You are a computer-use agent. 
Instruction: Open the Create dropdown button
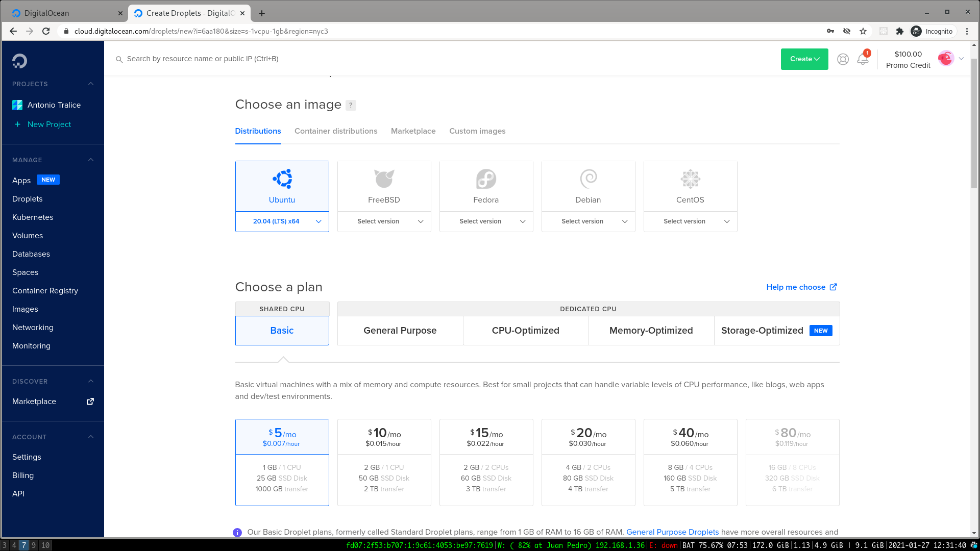click(x=804, y=59)
